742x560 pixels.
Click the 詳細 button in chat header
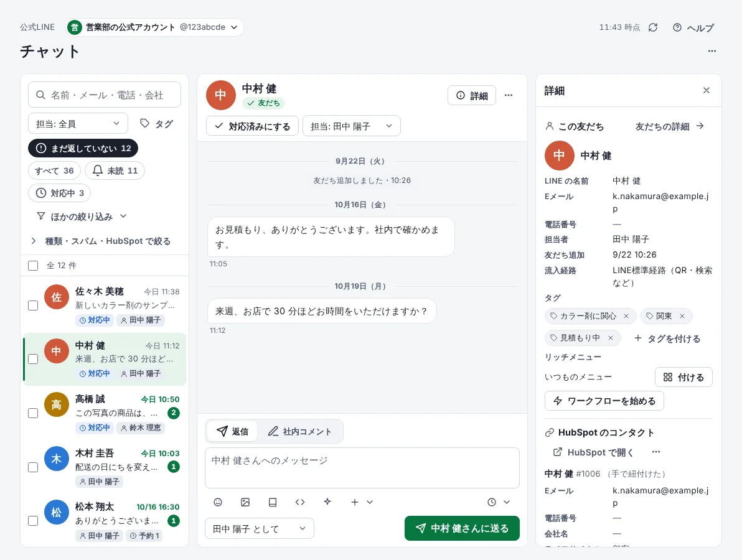click(472, 96)
